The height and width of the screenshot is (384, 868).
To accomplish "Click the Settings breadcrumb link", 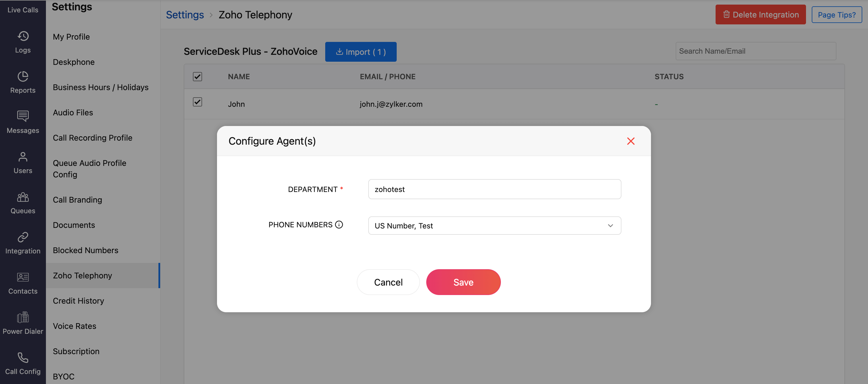I will click(185, 15).
